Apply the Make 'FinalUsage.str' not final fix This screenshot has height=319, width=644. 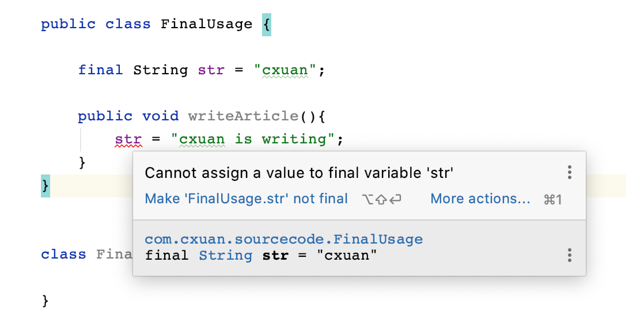tap(247, 199)
